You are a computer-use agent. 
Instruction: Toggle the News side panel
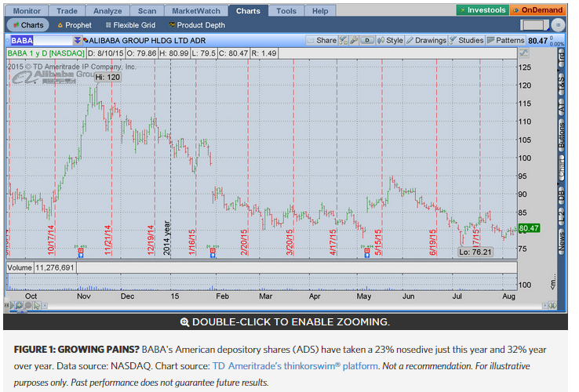(x=561, y=241)
